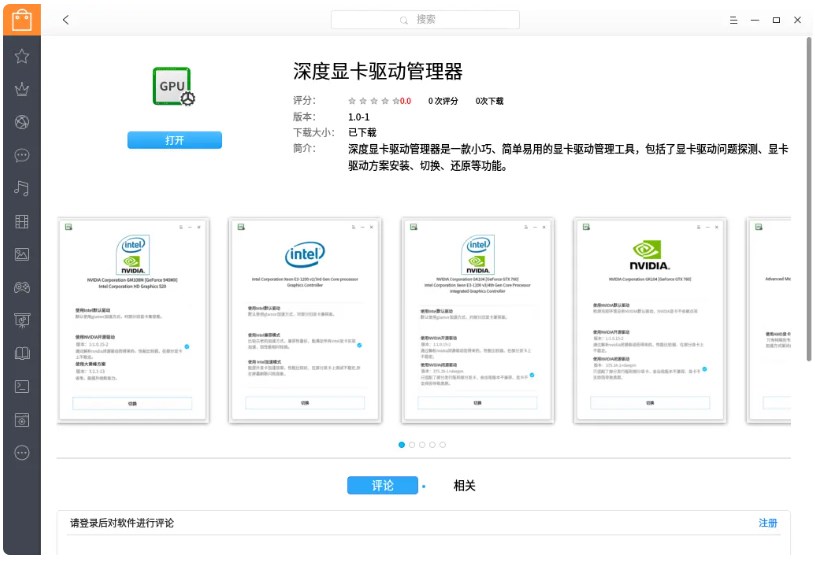
Task: Open the video film-strip category
Action: coord(22,221)
